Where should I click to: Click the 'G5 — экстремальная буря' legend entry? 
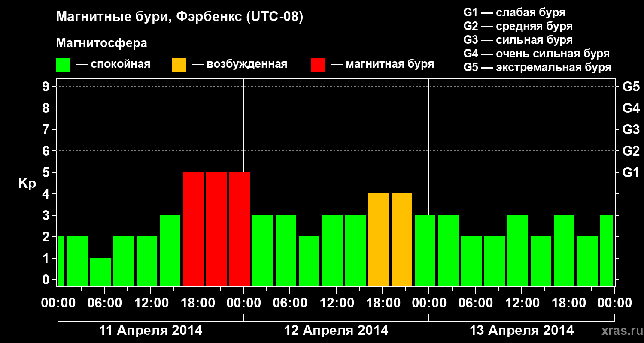537,67
